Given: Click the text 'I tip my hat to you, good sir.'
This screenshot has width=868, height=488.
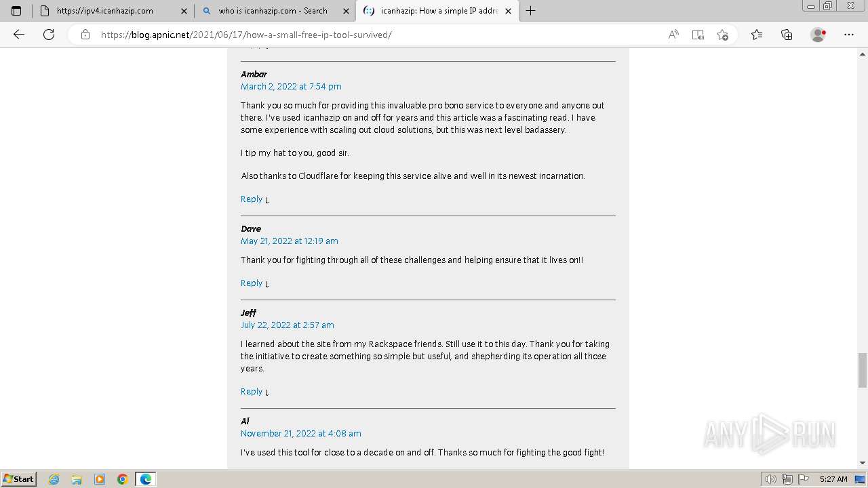Looking at the screenshot, I should point(295,153).
